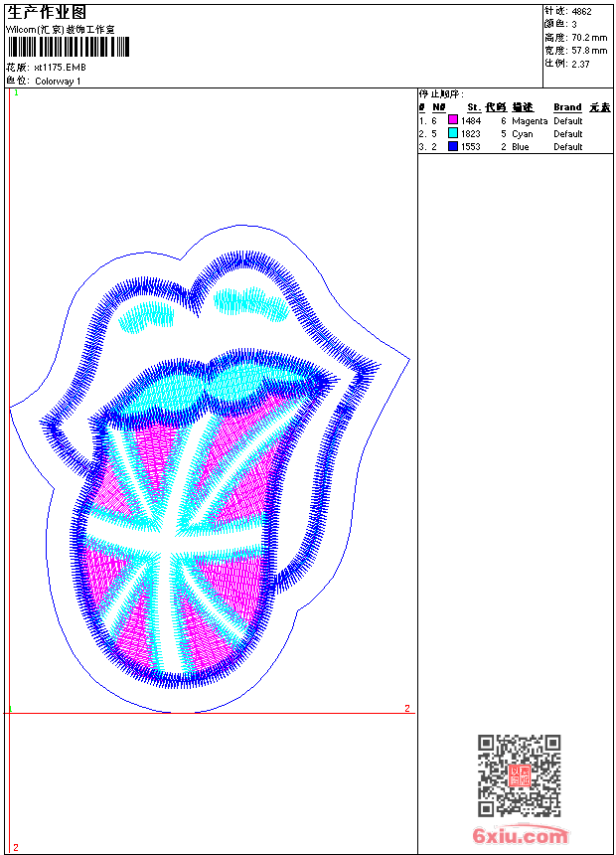This screenshot has height=855, width=616.
Task: Select stitch count '1823' in Cyan row
Action: [471, 133]
